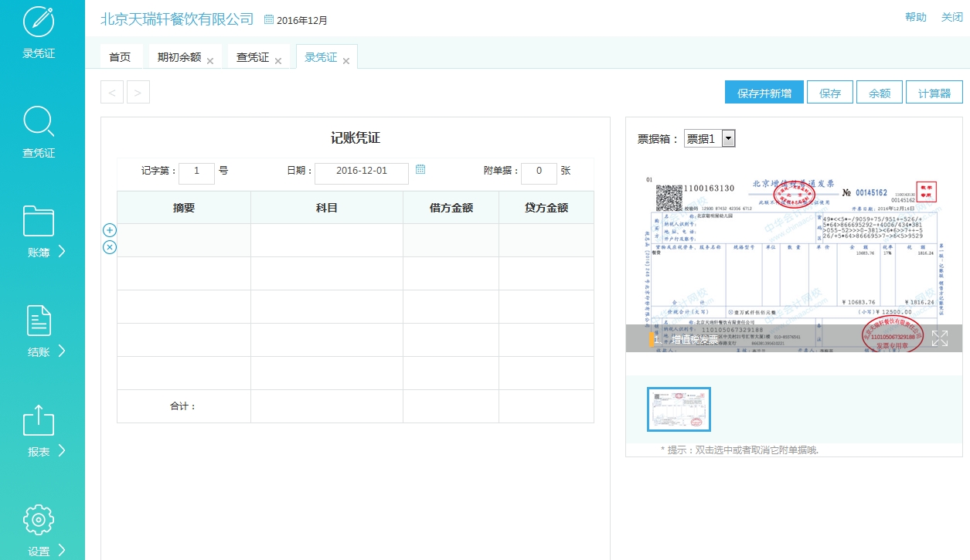
Task: Switch to the 期初余额 tab
Action: pyautogui.click(x=179, y=57)
